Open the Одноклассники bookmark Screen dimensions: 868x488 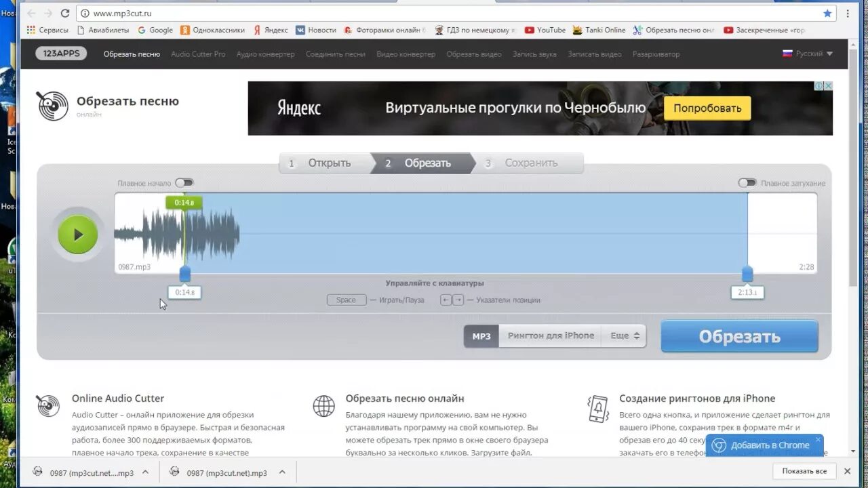coord(212,30)
